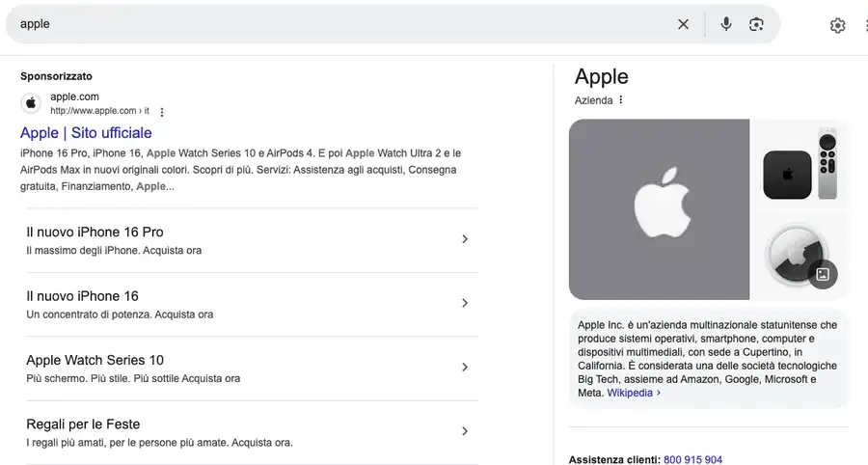Open the apple.com site name text
The width and height of the screenshot is (868, 465).
point(74,96)
